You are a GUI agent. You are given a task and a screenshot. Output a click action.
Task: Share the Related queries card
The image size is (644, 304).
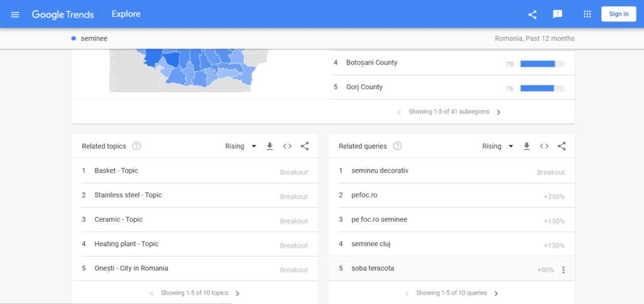(x=562, y=146)
